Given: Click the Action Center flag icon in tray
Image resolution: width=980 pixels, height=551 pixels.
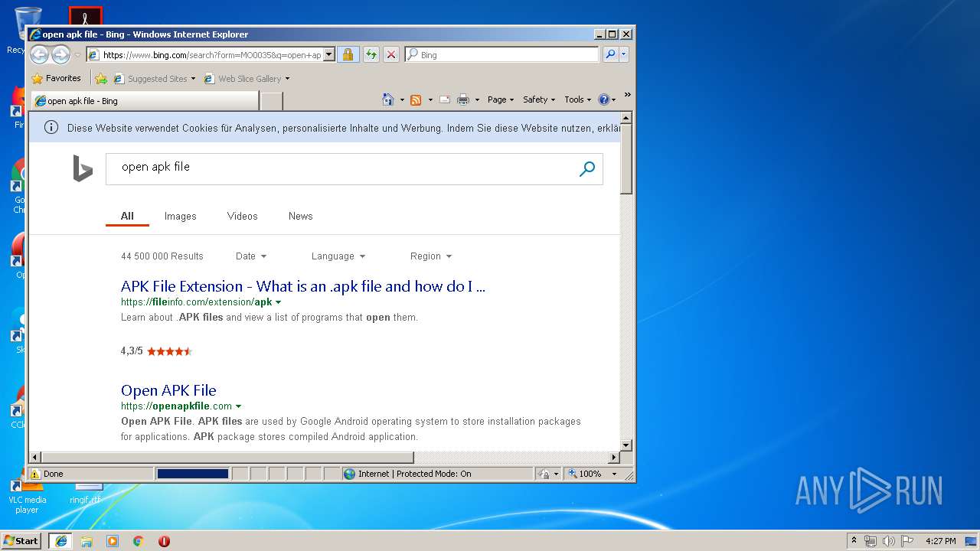Looking at the screenshot, I should [907, 541].
